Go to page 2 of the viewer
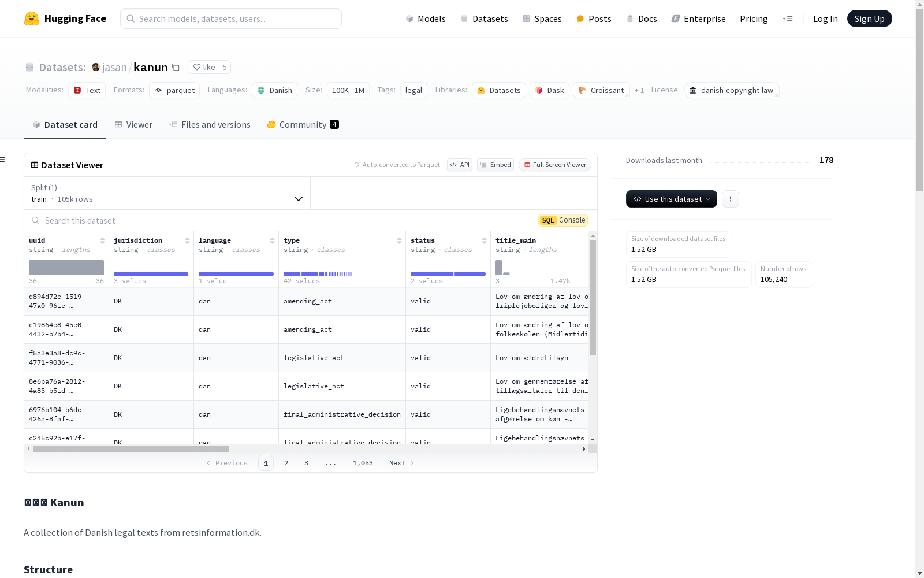The height and width of the screenshot is (578, 924). (x=286, y=463)
